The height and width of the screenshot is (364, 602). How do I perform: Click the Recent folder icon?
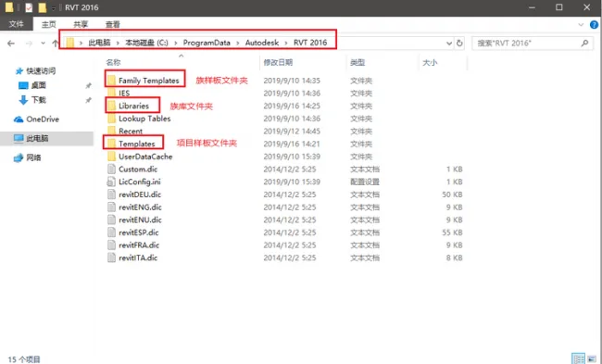[111, 131]
